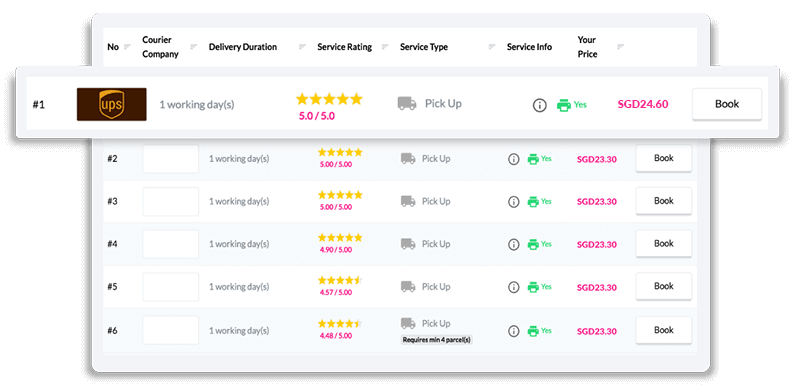Book the UPS SGD24.60 service

(x=727, y=104)
